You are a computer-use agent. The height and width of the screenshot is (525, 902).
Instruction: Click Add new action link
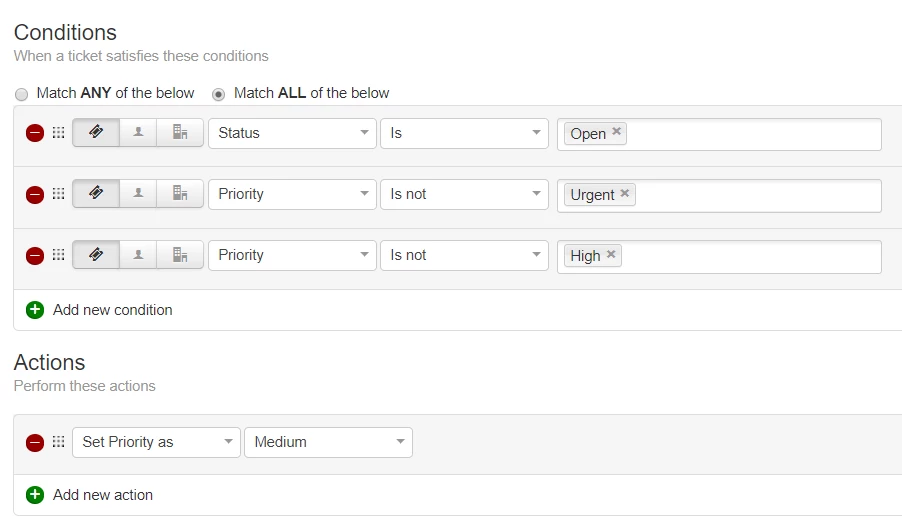tap(103, 495)
